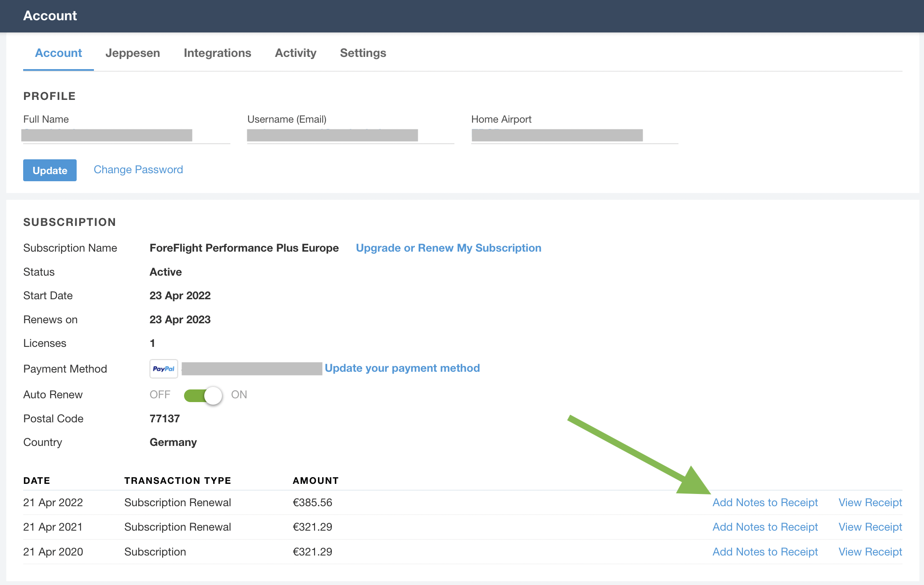Screen dimensions: 924x585
Task: Open the Account tab
Action: 59,53
